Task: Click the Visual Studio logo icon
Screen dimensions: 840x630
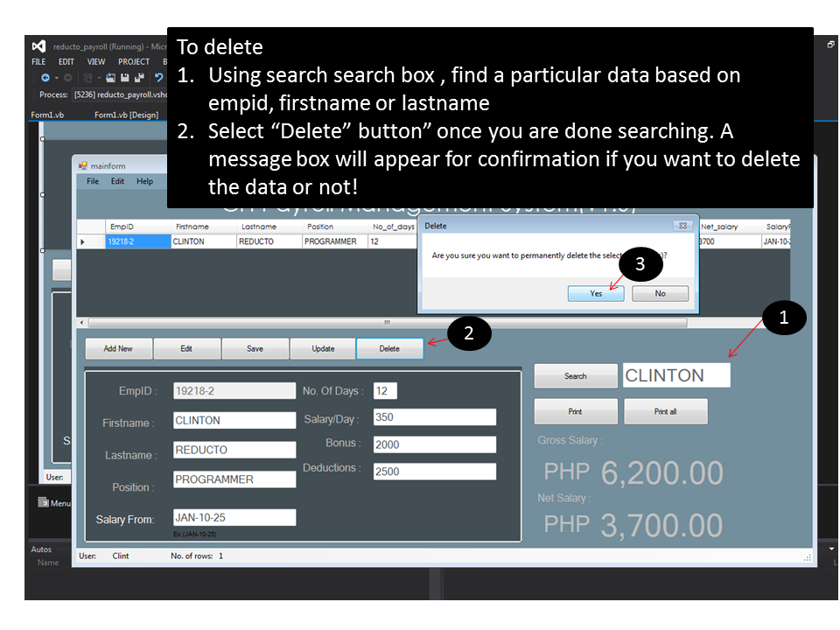Action: (38, 45)
